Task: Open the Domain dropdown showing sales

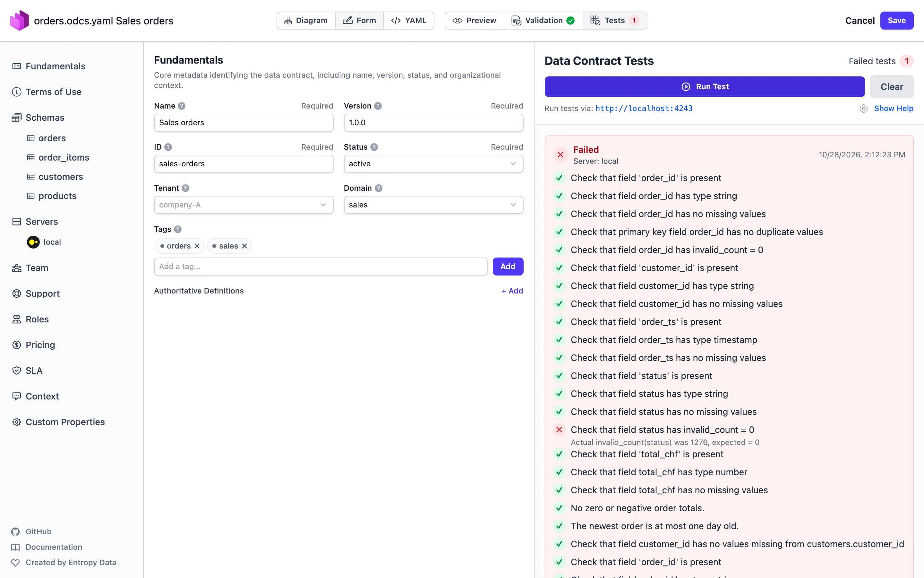Action: point(433,205)
